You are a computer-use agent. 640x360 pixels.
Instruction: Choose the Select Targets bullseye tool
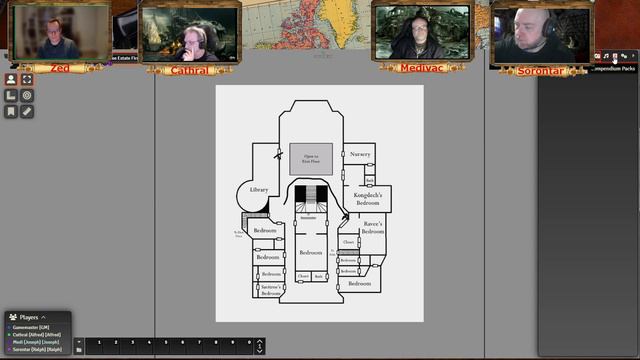(27, 96)
